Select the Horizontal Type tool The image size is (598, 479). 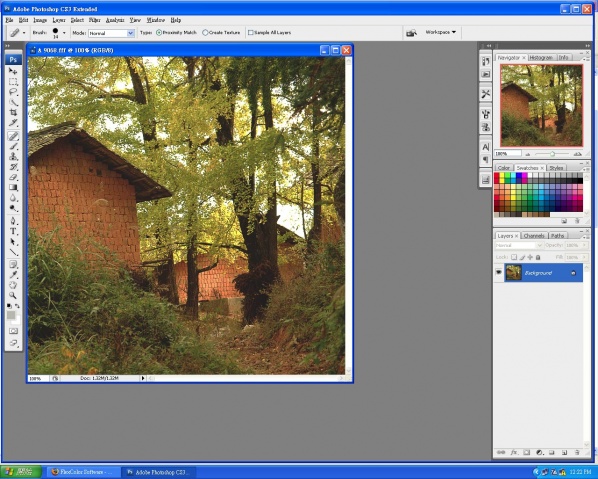tap(13, 231)
